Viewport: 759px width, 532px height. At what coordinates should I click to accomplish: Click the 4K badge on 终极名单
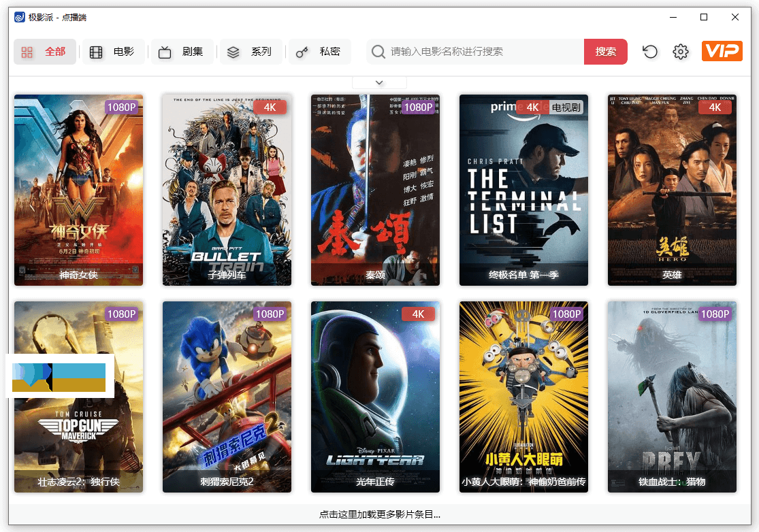pos(532,107)
